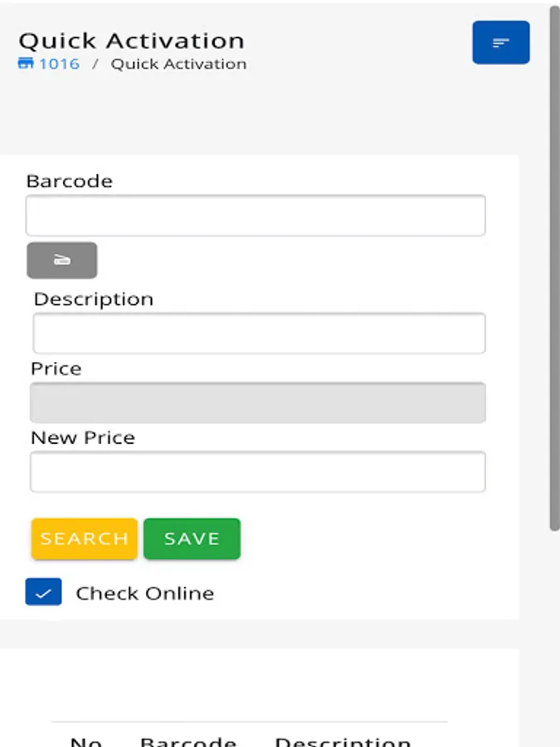Focus the New Price input box
The image size is (560, 747).
coord(257,472)
